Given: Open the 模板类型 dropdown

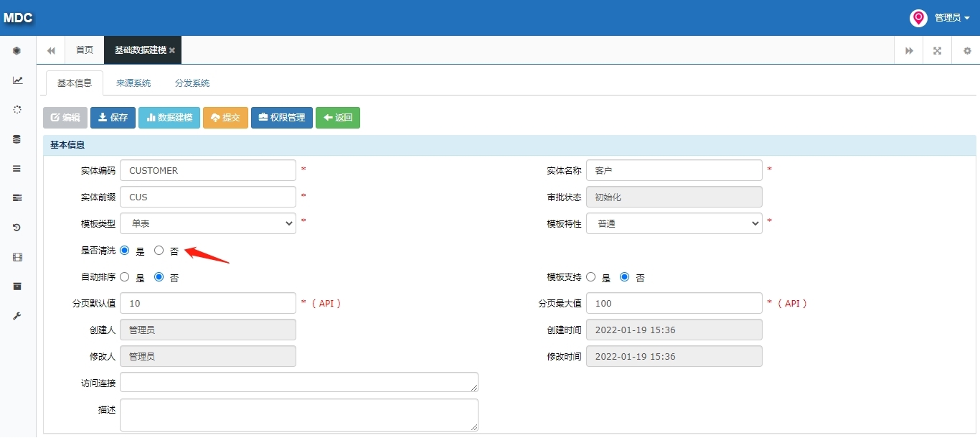Looking at the screenshot, I should (208, 223).
